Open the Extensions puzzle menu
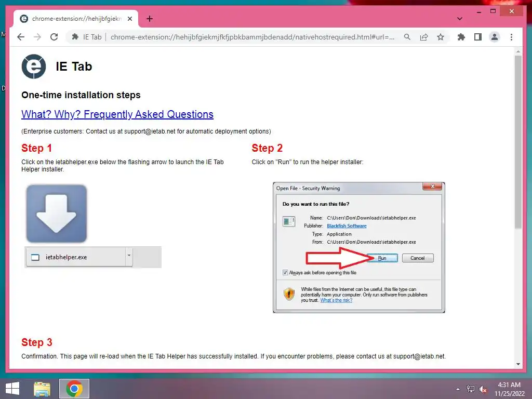Viewport: 532px width, 399px height. point(461,37)
